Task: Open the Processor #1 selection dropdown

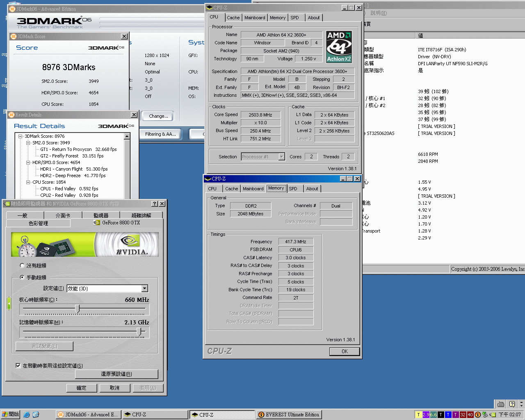Action: (281, 157)
